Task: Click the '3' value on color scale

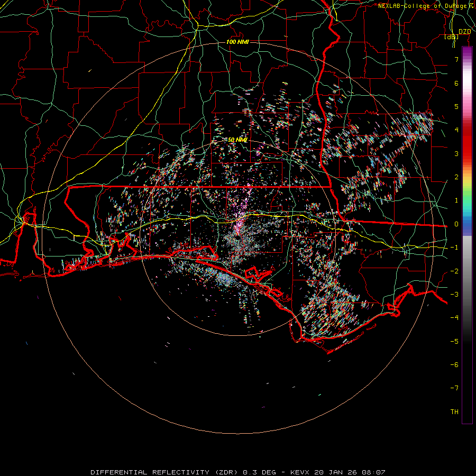Action: pyautogui.click(x=456, y=153)
